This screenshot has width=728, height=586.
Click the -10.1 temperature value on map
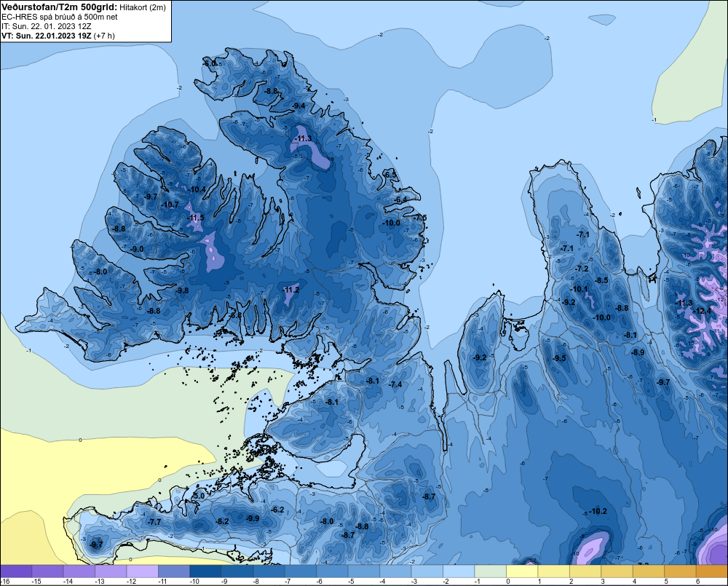click(579, 289)
